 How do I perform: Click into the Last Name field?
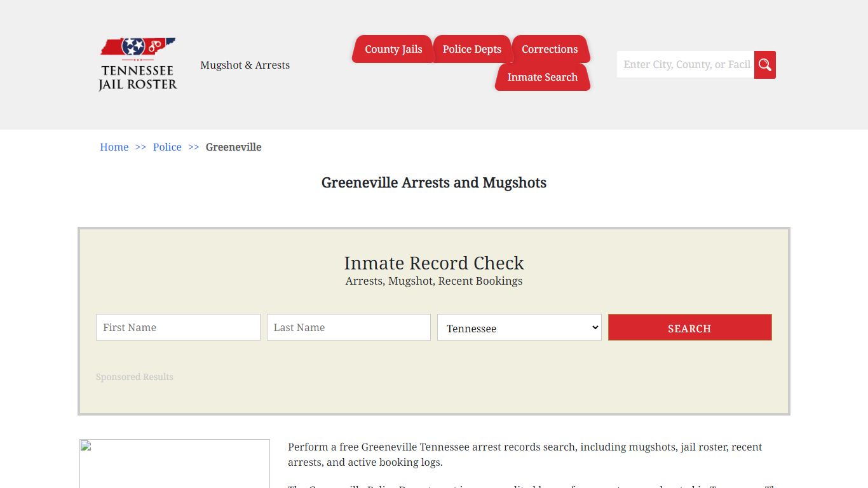click(349, 327)
